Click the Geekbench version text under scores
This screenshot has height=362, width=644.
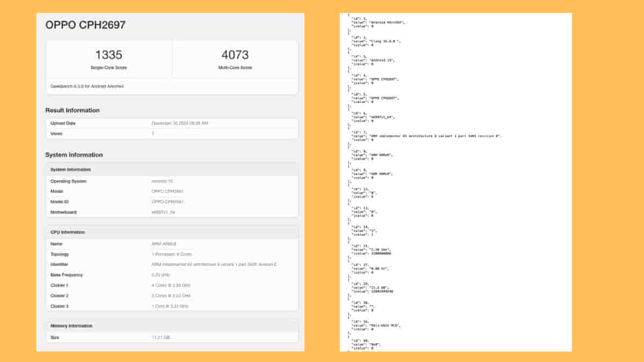(87, 86)
